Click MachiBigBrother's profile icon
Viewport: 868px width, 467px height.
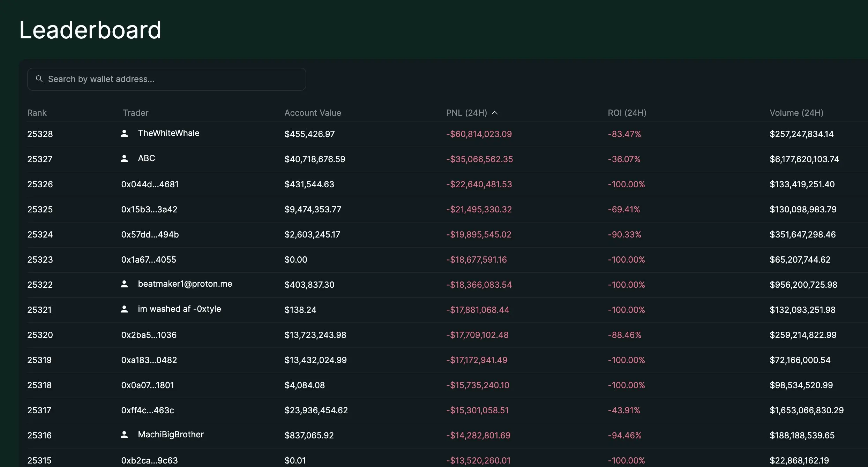tap(124, 435)
